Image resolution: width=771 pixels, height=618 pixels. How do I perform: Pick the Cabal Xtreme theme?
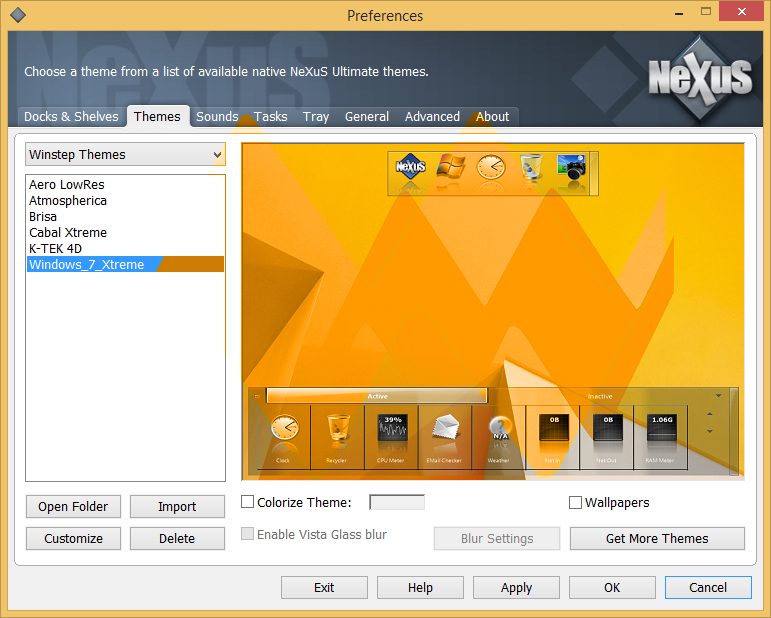coord(125,233)
